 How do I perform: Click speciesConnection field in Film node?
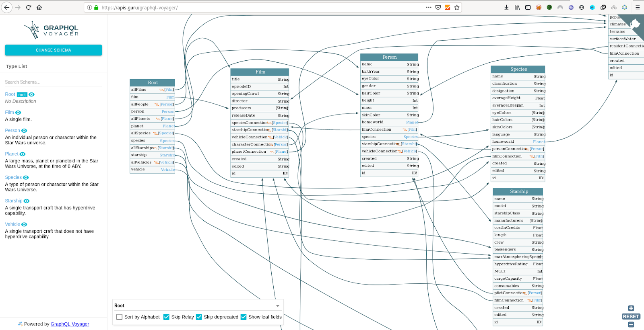coord(260,123)
